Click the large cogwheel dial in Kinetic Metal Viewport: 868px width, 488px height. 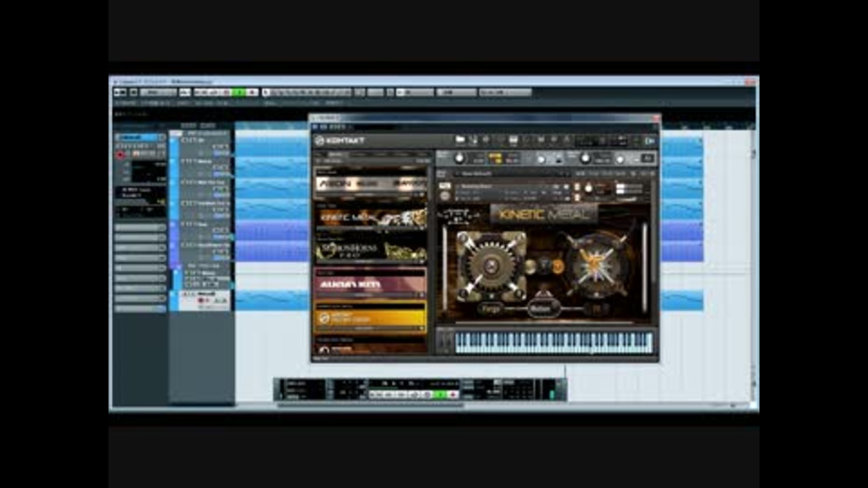coord(490,266)
